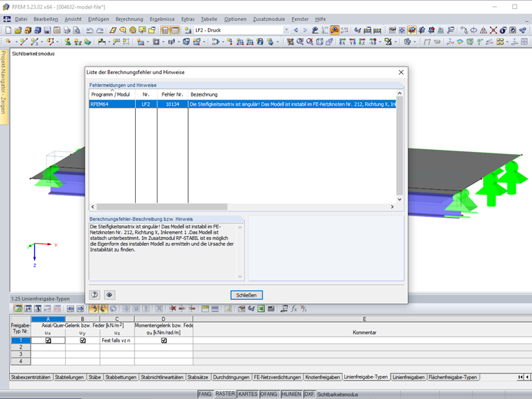Click the first-tab navigation arrow of table tabs
This screenshot has width=532, height=399.
520,377
